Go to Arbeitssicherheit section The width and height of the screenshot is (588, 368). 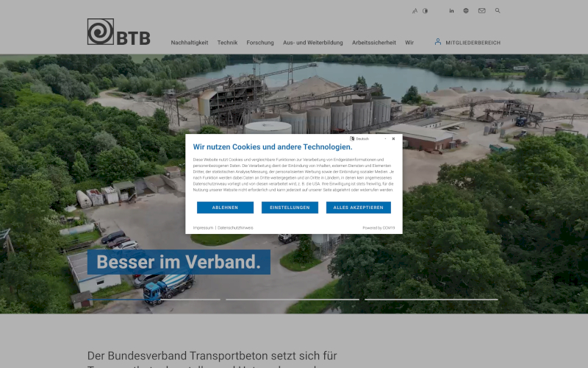(374, 43)
